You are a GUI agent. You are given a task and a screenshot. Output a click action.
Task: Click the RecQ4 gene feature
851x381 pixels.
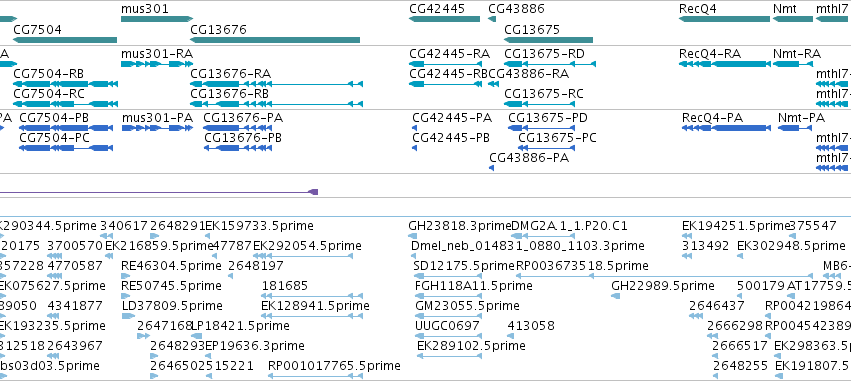coord(725,19)
